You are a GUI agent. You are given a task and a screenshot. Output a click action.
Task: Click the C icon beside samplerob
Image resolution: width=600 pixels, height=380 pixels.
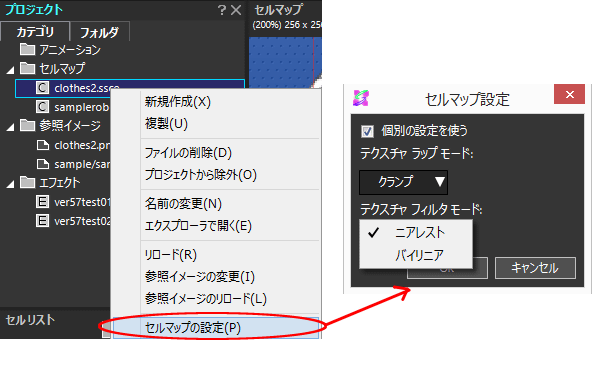42,107
